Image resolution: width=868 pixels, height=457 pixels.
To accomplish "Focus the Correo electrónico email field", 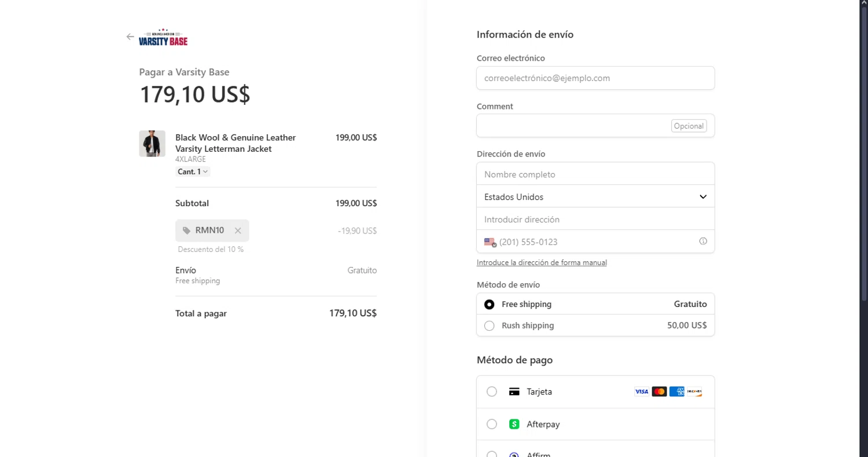I will point(595,78).
